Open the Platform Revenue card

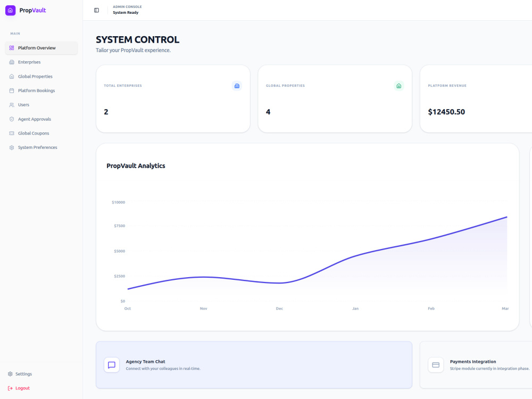pyautogui.click(x=476, y=99)
